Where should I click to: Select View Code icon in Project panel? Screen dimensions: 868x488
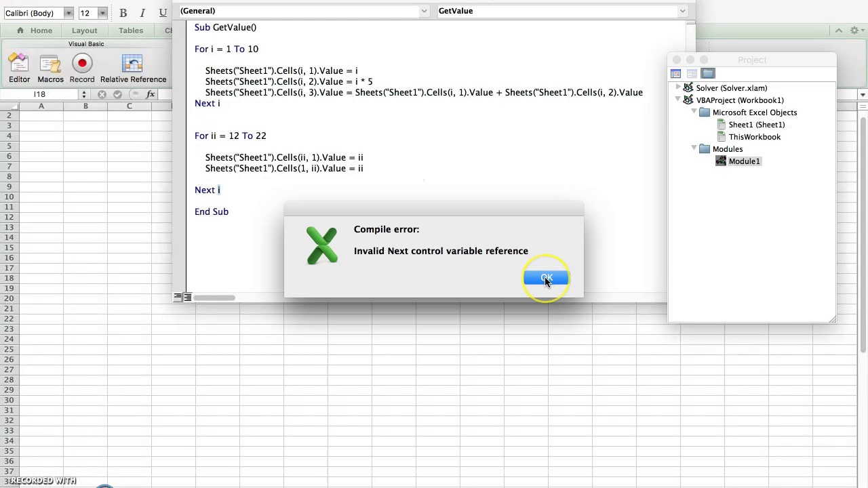675,73
